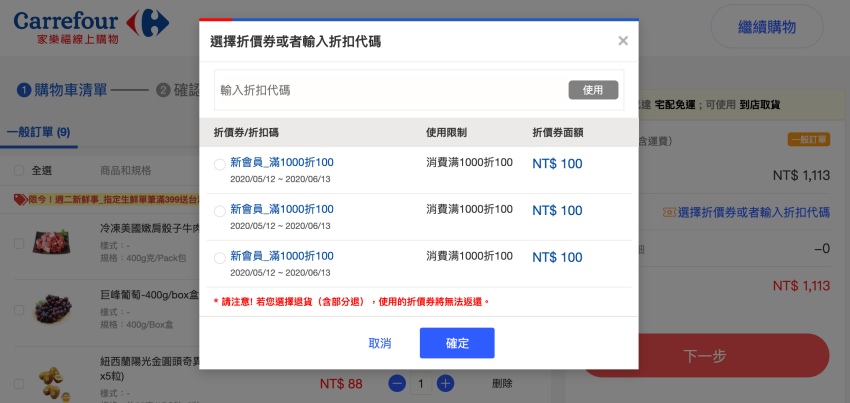
Task: Click the coupon ticket icon link
Action: pos(670,212)
